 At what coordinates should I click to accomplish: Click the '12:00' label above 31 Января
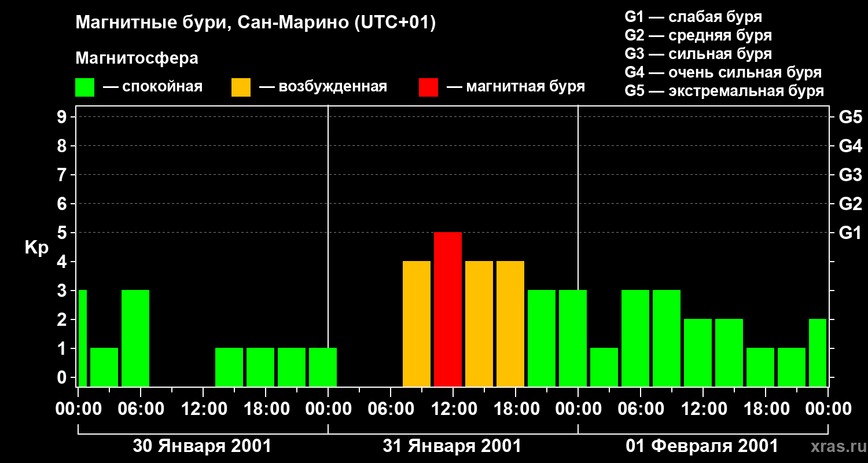click(x=453, y=409)
